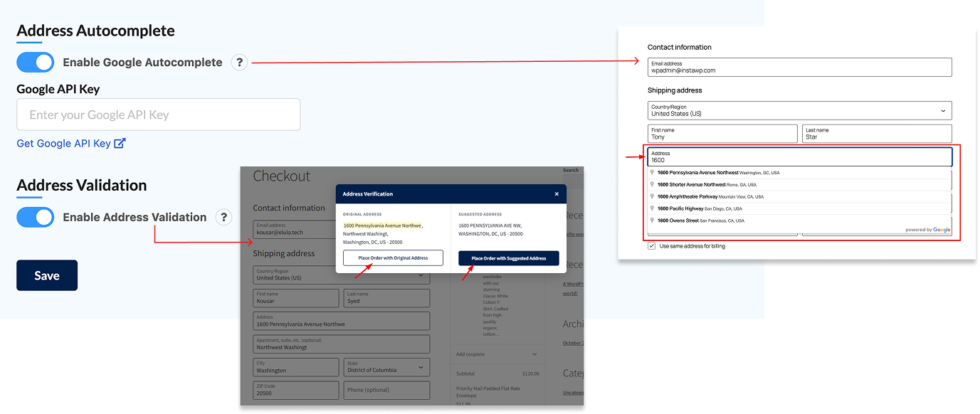Click the ZIP Code field containing 20500
Image resolution: width=980 pixels, height=414 pixels.
[x=296, y=390]
